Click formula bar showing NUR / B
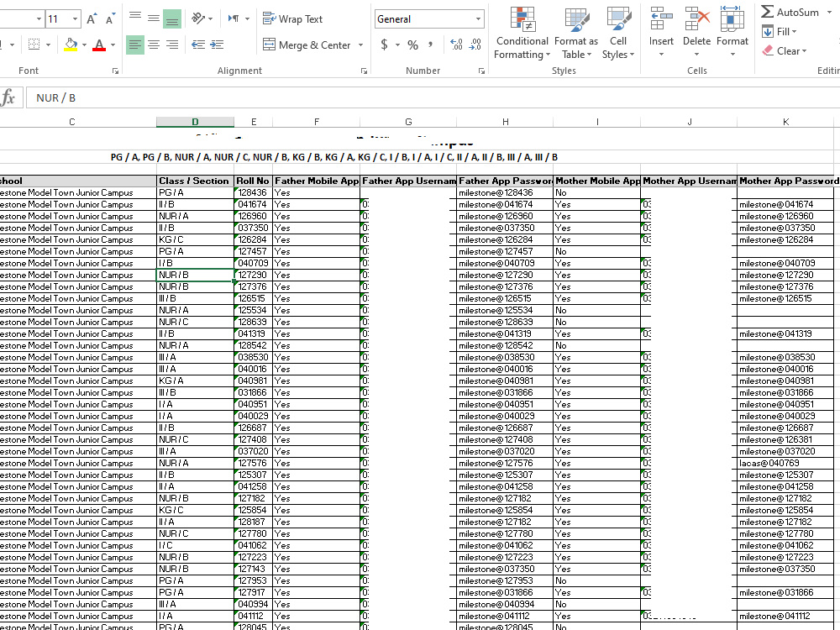Viewport: 840px width, 630px height. point(433,97)
